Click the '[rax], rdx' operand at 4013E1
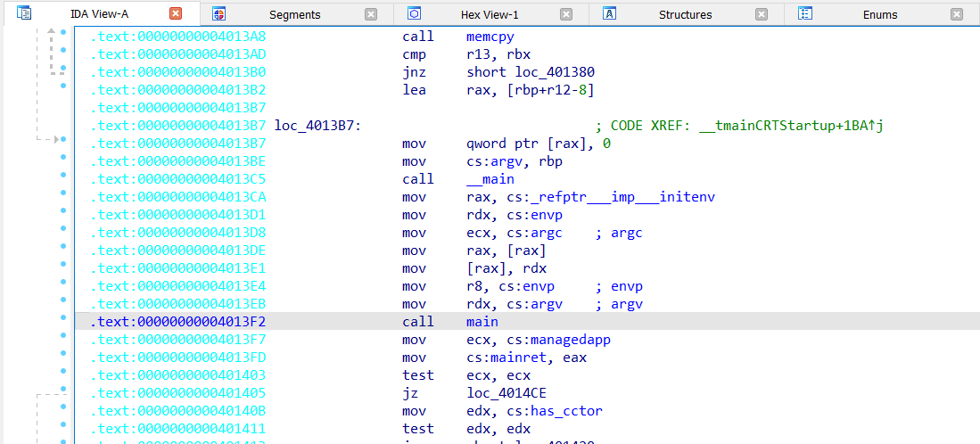This screenshot has height=444, width=980. pyautogui.click(x=506, y=268)
